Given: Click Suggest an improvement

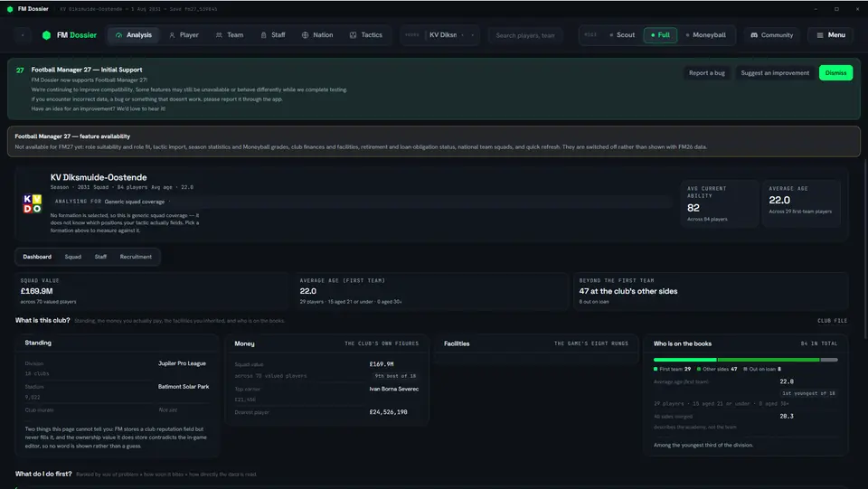Looking at the screenshot, I should [x=775, y=73].
